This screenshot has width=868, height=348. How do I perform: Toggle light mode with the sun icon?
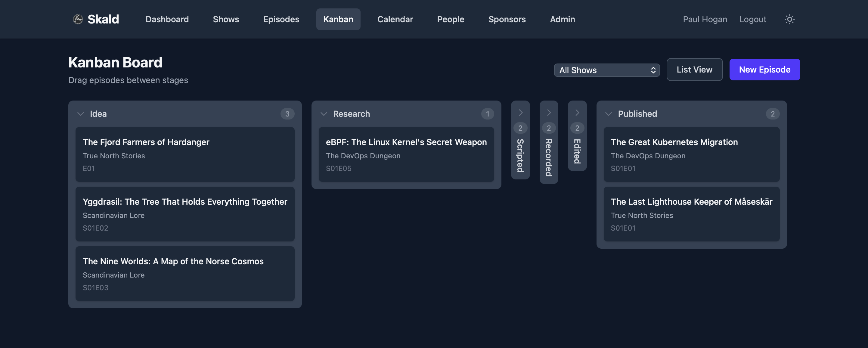(x=790, y=19)
